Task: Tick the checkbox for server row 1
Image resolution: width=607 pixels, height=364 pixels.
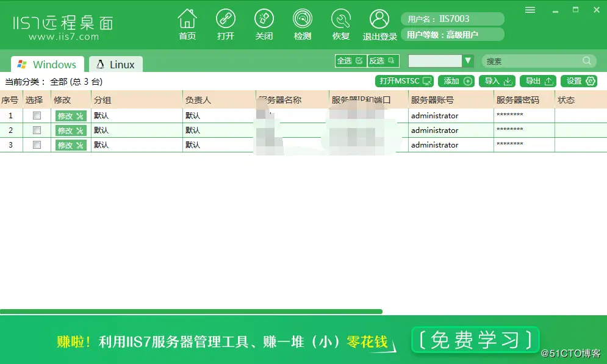Action: (x=37, y=115)
